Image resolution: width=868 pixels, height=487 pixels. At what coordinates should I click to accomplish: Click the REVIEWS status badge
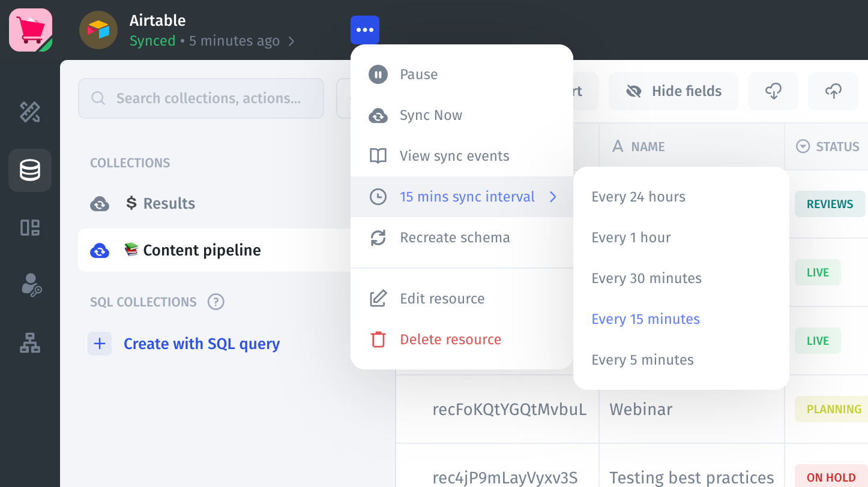click(x=830, y=204)
